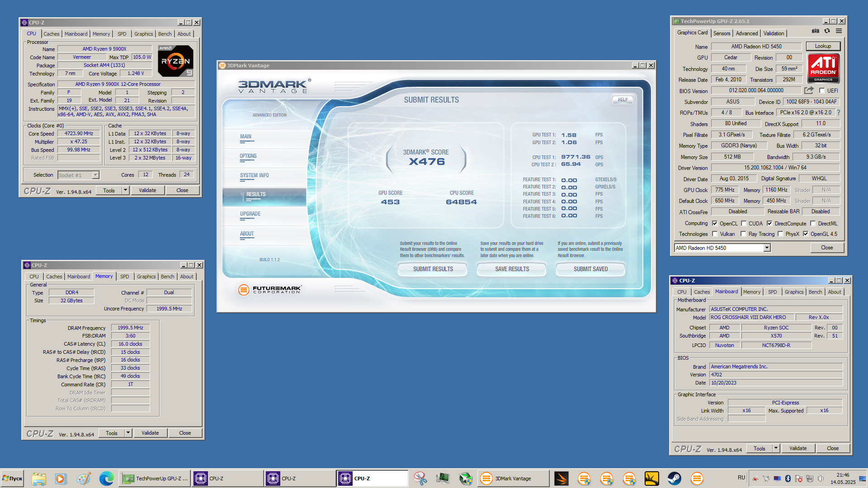Toggle the DirectML checkbox
The width and height of the screenshot is (868, 488).
pyautogui.click(x=813, y=223)
